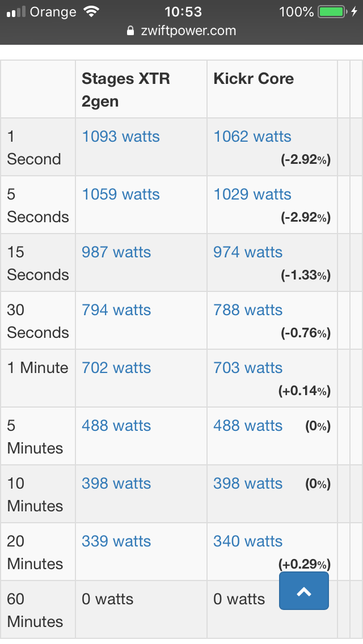Viewport: 363px width, 644px height.
Task: Open 703 watts one-minute value
Action: coord(248,368)
